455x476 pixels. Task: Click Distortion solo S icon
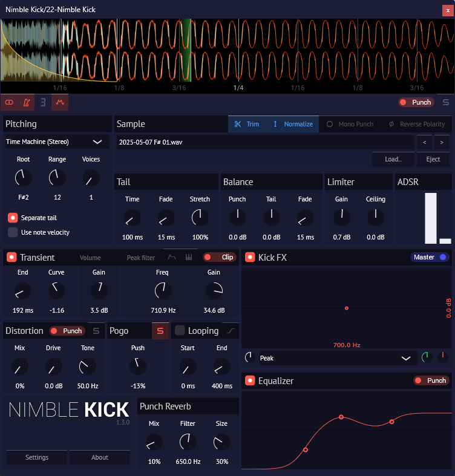[96, 331]
